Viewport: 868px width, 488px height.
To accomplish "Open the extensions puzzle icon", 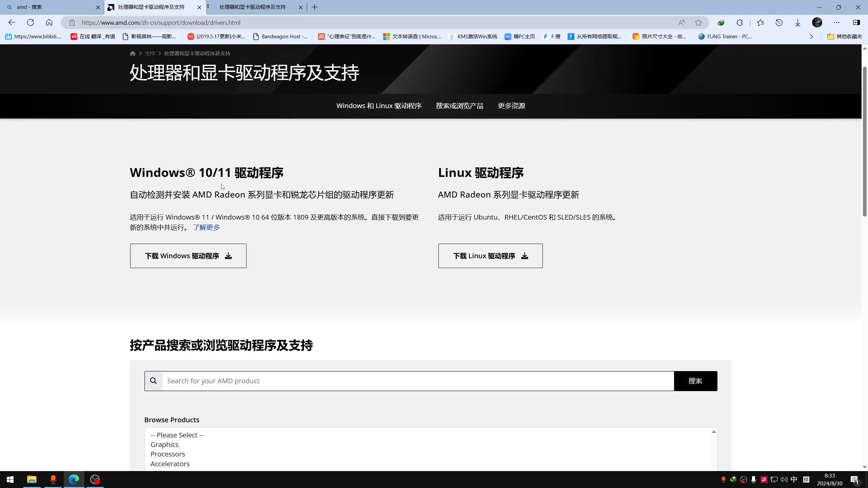I will 739,23.
